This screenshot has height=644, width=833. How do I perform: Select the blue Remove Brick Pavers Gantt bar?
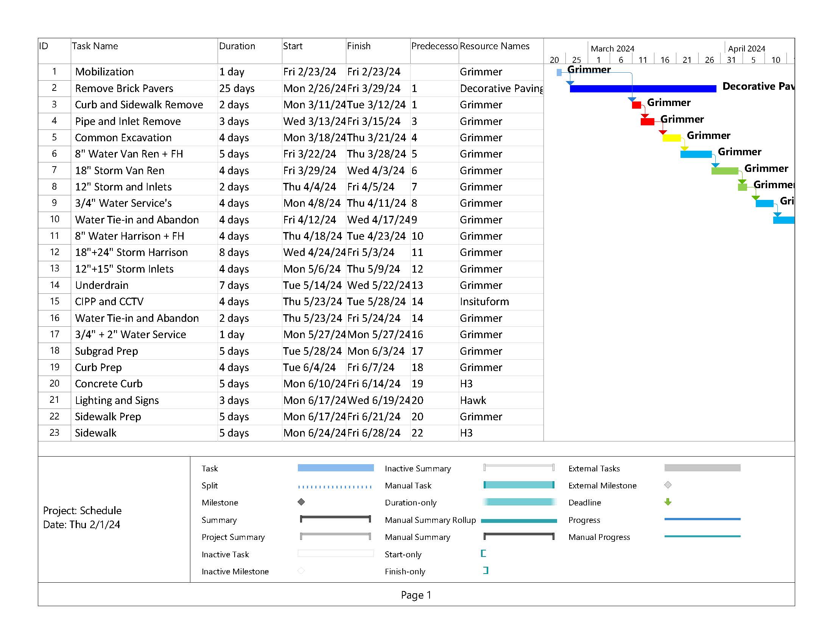[643, 89]
